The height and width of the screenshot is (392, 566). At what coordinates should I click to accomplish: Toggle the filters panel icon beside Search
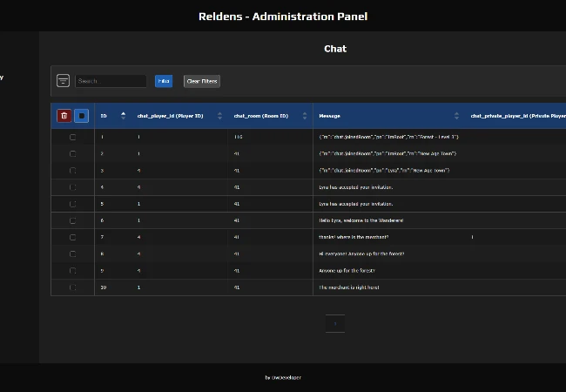coord(63,81)
